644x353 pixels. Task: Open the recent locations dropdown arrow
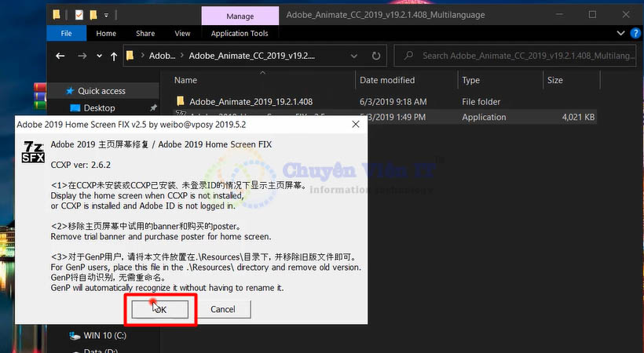coord(99,56)
